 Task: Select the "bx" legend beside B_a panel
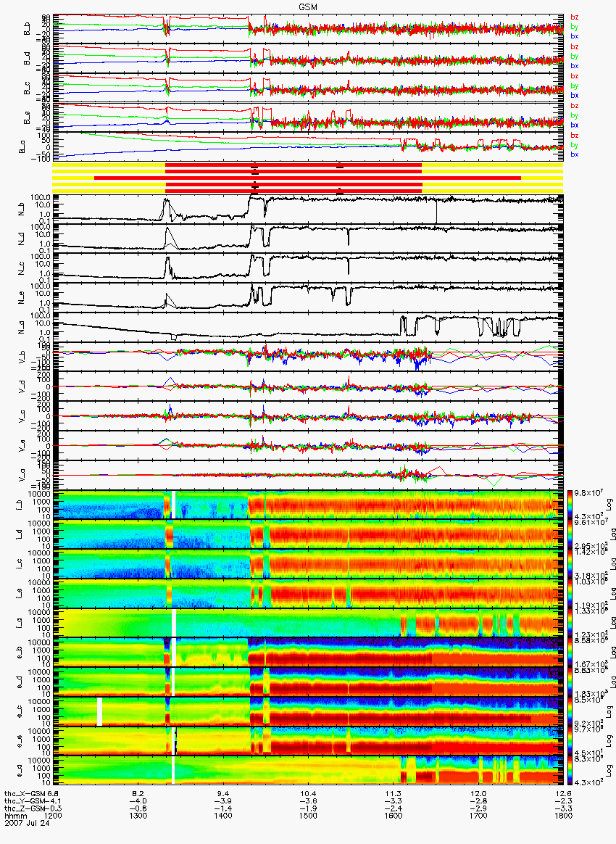(x=574, y=154)
